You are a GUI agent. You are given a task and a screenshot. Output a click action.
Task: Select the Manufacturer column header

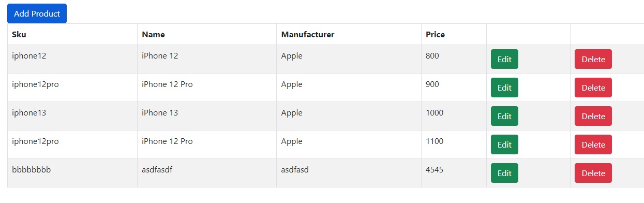[x=349, y=34]
